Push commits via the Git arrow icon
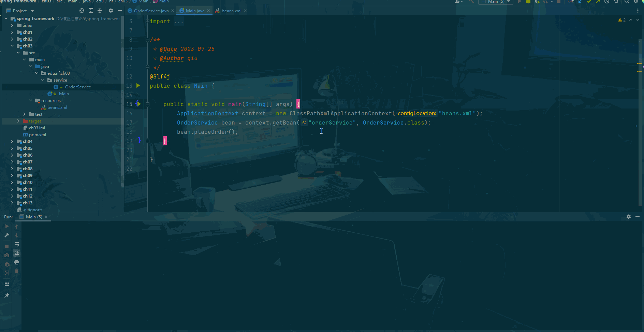This screenshot has width=644, height=332. pyautogui.click(x=598, y=1)
